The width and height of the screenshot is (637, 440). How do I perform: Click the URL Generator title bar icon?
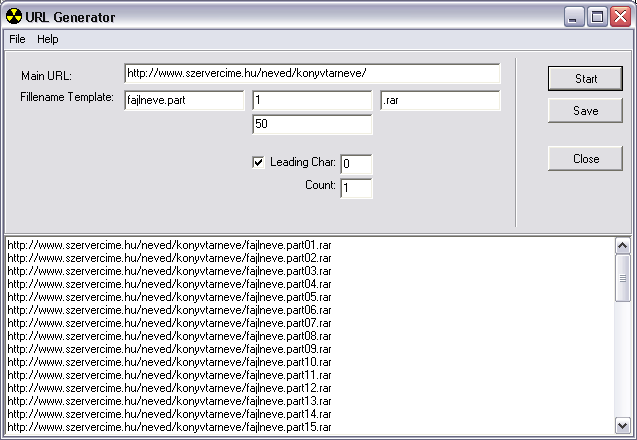[14, 17]
